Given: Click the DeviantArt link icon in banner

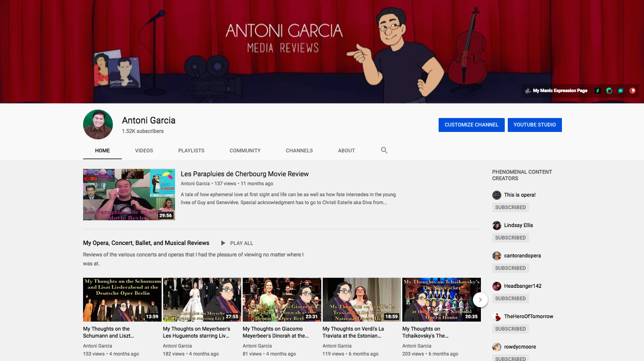Looking at the screenshot, I should tap(598, 91).
